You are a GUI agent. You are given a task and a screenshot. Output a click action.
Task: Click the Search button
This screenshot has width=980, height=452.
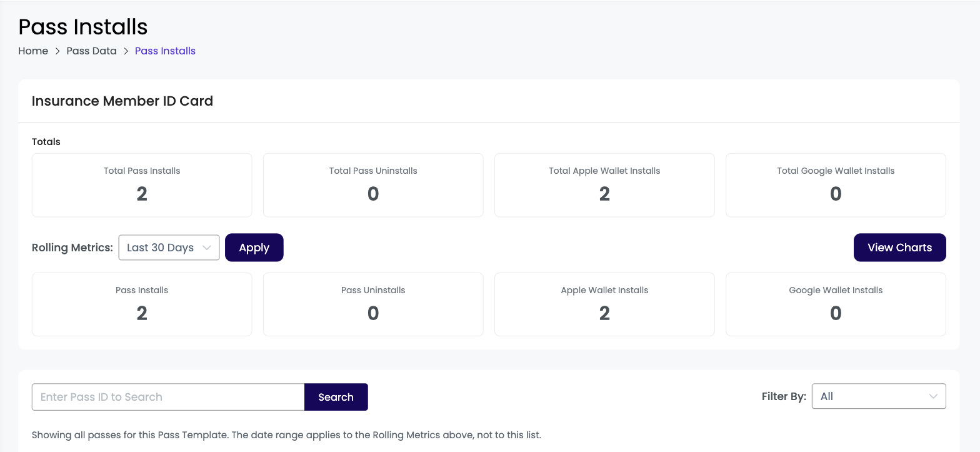(x=336, y=397)
